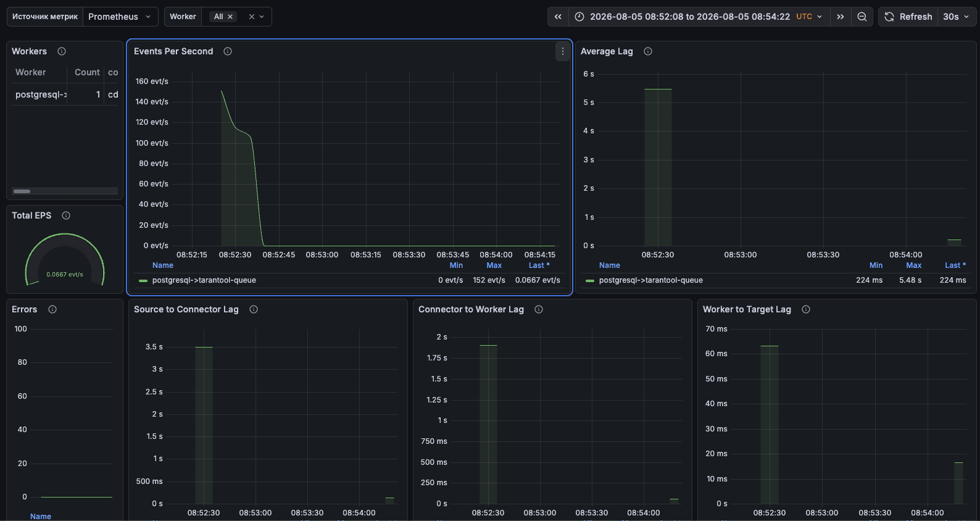Click the Workers table horizontal scrollbar

[x=22, y=191]
